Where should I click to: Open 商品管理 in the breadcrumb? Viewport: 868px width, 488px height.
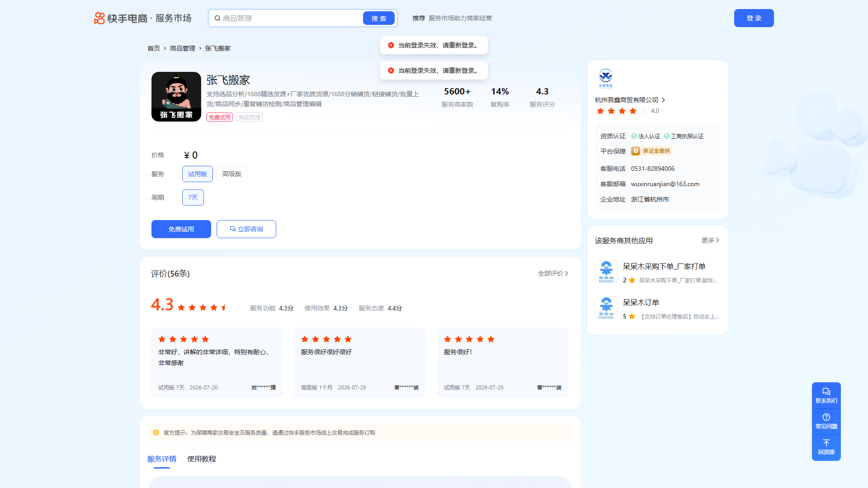coord(183,48)
